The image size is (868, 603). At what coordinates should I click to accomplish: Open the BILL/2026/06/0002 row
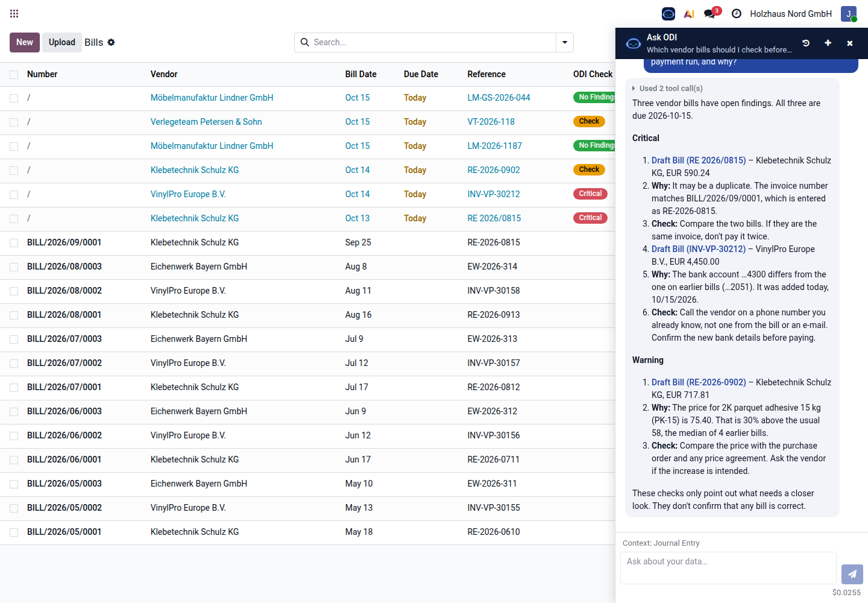click(x=307, y=436)
